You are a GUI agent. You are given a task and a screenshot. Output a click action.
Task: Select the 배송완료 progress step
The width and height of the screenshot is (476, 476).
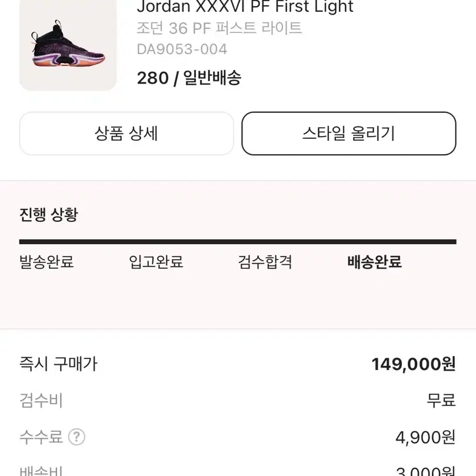[374, 262]
